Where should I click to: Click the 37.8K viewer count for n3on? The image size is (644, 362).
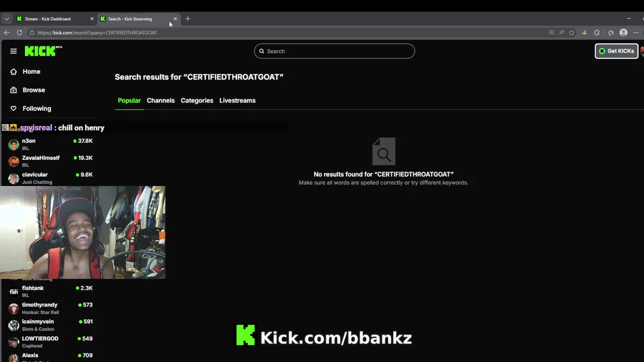point(85,141)
